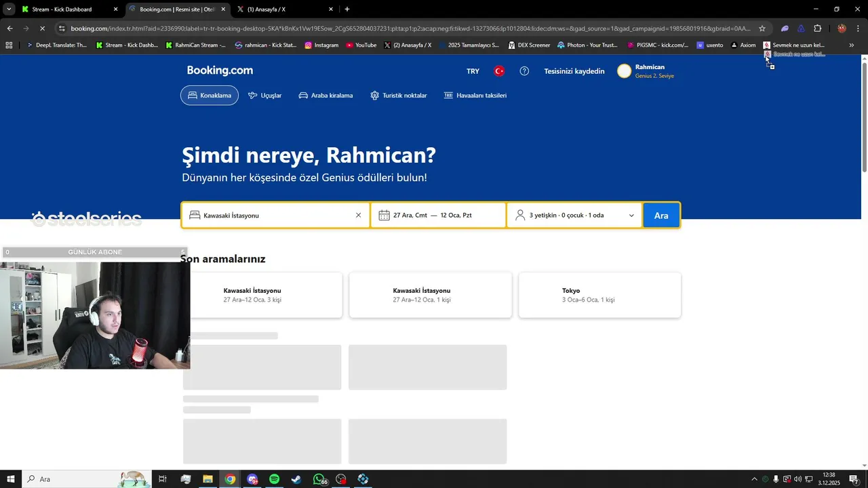Open Steam from the taskbar

click(296, 479)
